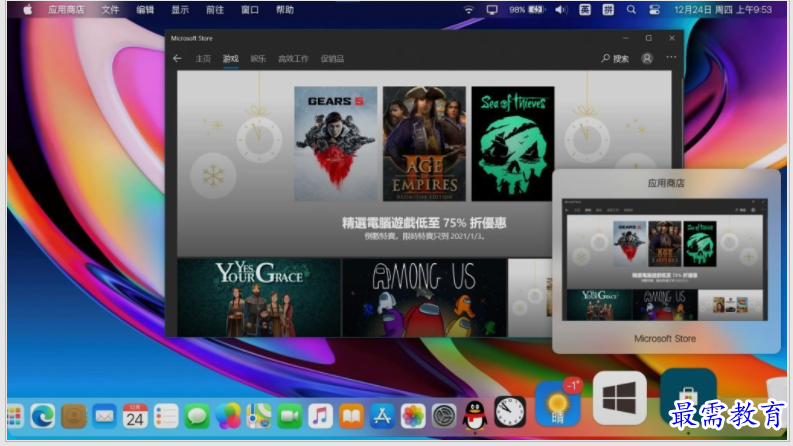Open Game Center from the dock
The height and width of the screenshot is (446, 793).
228,416
